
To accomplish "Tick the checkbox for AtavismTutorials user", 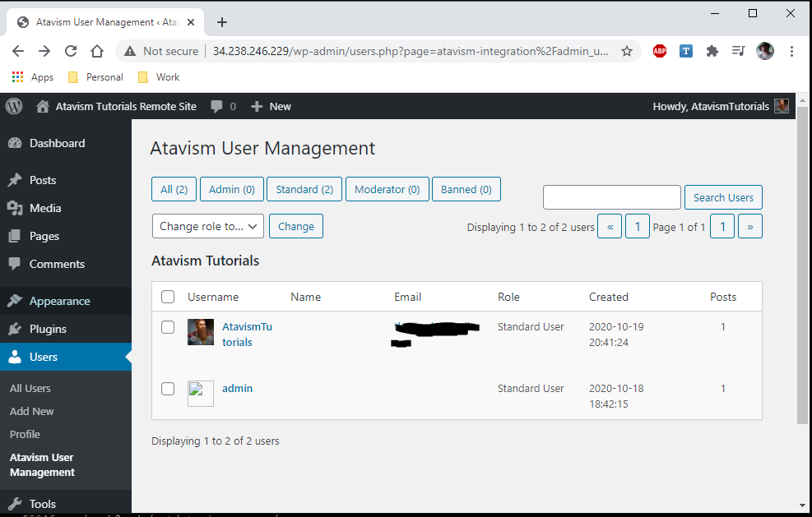I will tap(168, 327).
